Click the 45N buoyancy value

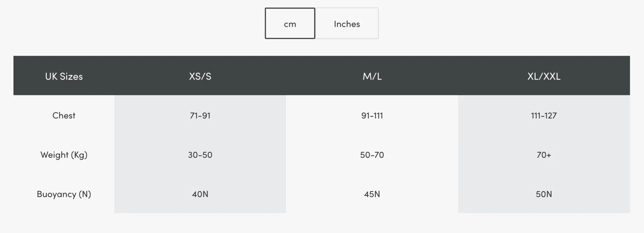tap(372, 194)
